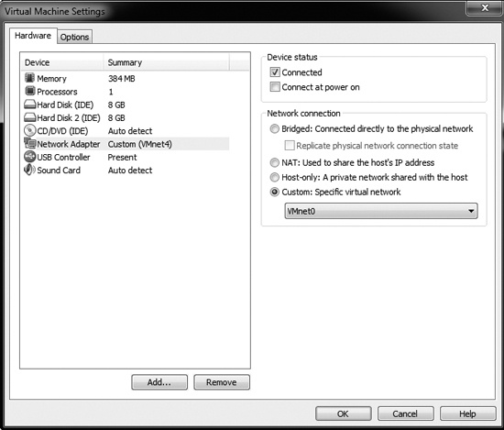The width and height of the screenshot is (504, 430).
Task: Select NAT network connection option
Action: click(x=274, y=162)
